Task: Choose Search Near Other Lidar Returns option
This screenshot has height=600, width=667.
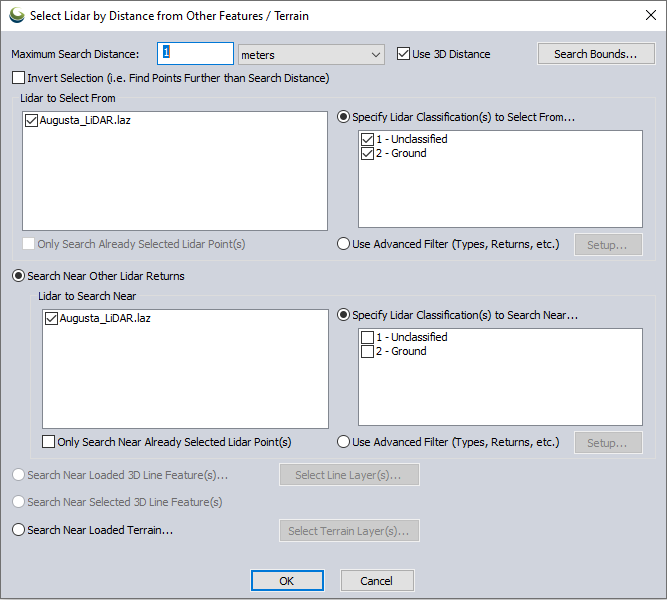Action: [18, 276]
